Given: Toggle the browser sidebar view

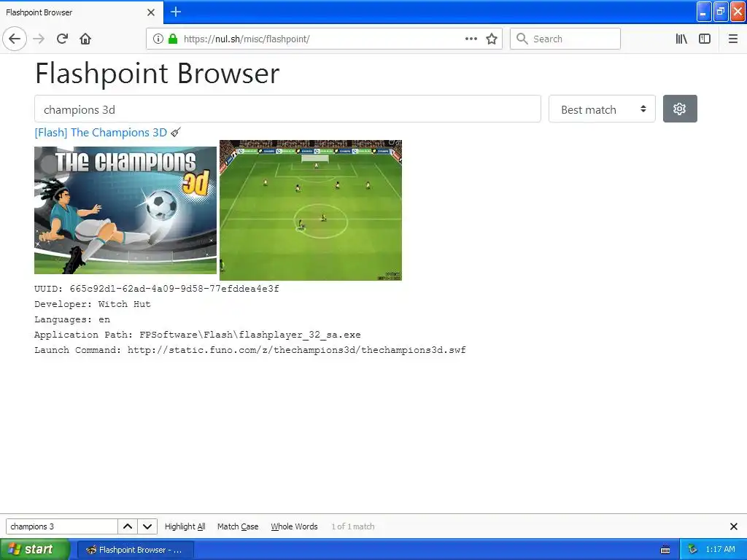Looking at the screenshot, I should tap(705, 39).
